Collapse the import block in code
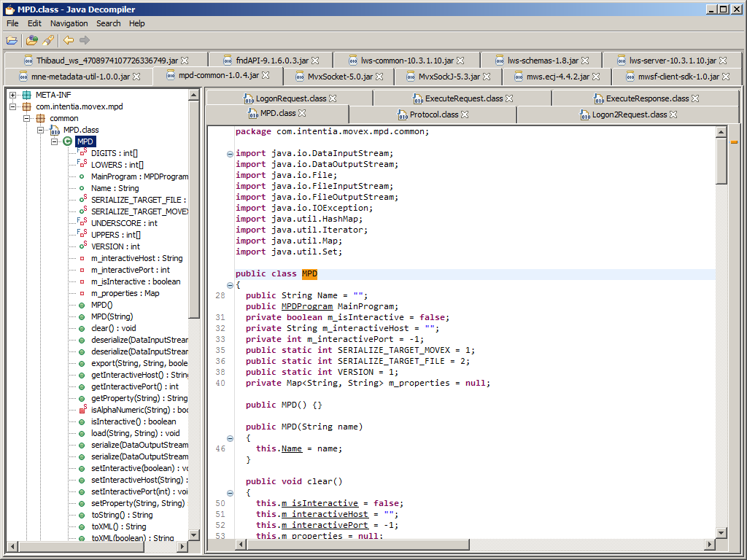Viewport: 747px width, 560px height. tap(230, 154)
